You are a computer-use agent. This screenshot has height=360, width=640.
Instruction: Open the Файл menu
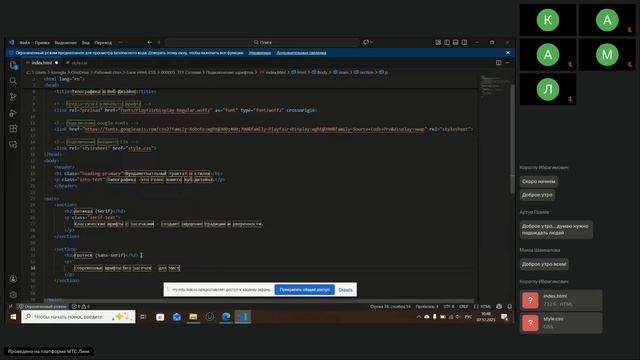click(x=24, y=42)
